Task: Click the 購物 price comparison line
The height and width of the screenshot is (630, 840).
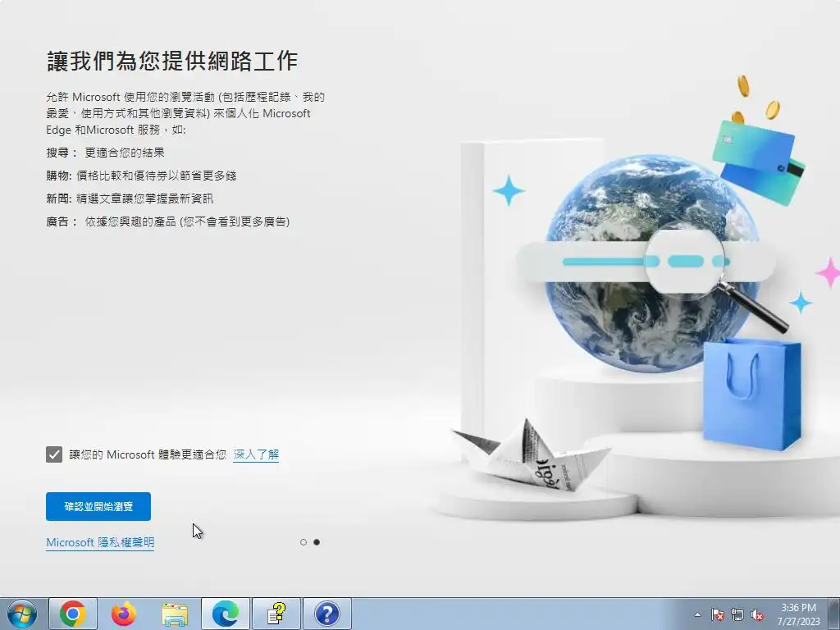Action: pos(141,176)
